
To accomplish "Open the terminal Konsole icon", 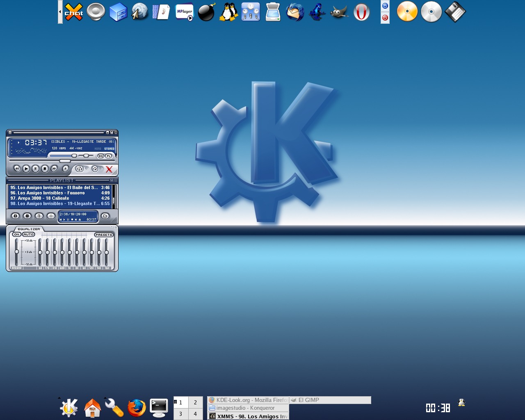I will [159, 408].
